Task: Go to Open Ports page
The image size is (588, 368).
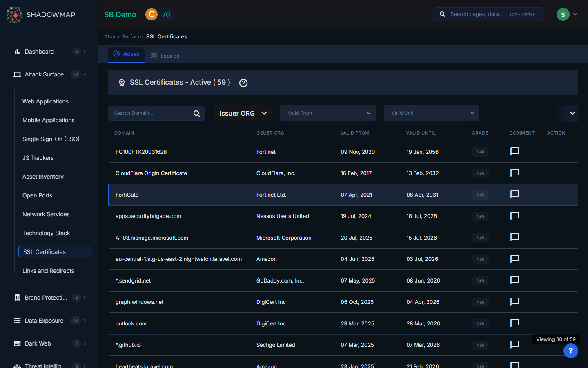Action: 37,195
